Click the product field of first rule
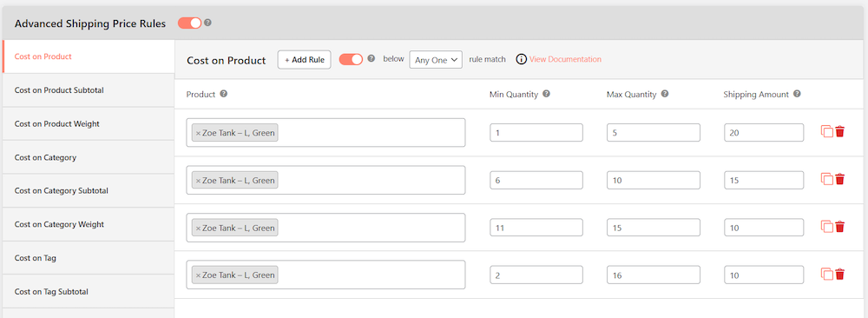Viewport: 868px width, 318px height. [x=326, y=132]
